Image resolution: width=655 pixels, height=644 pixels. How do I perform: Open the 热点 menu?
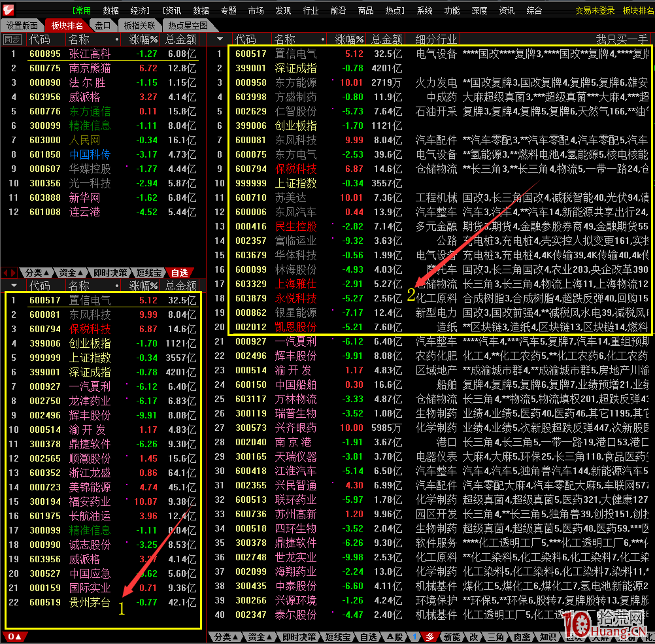click(395, 10)
